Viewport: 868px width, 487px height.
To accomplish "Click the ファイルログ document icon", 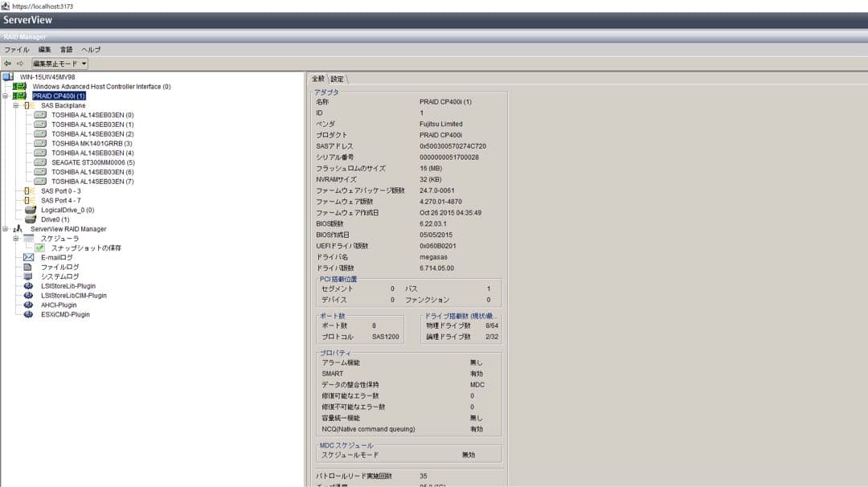I will (28, 267).
